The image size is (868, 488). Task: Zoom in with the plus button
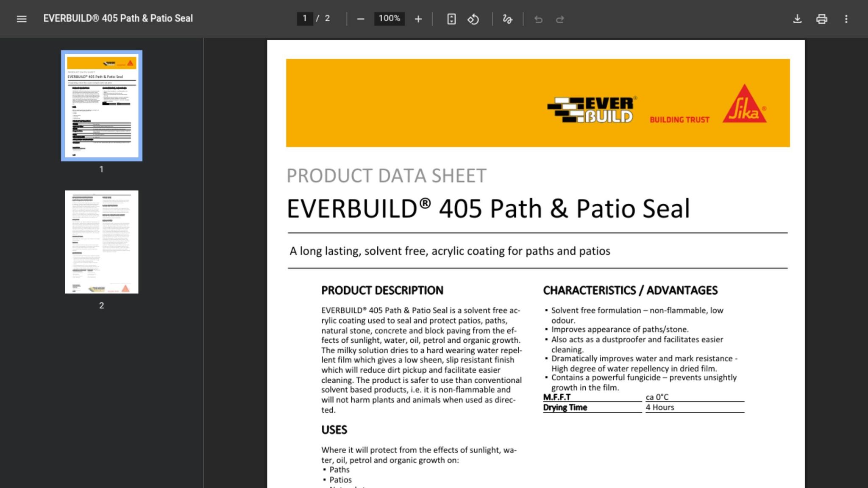[x=418, y=19]
